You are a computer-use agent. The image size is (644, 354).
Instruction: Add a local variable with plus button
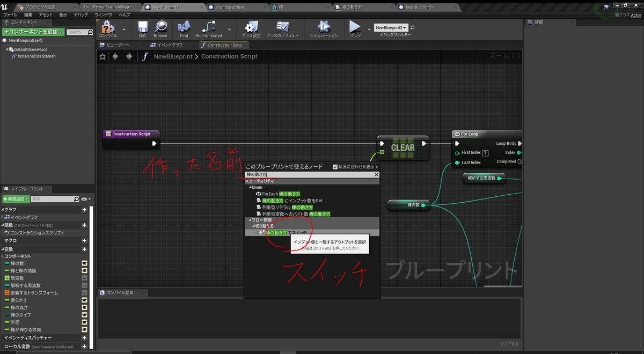point(84,347)
